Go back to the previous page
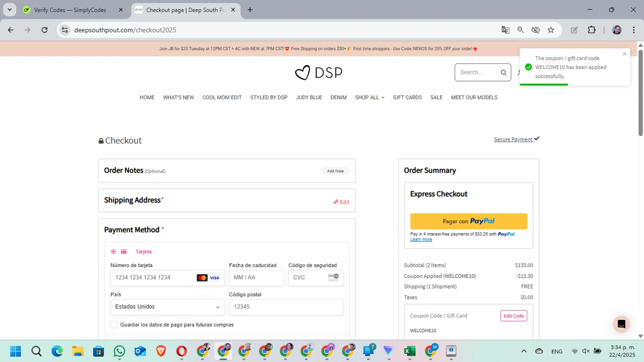Screen dimensions: 644x362 (11, 30)
